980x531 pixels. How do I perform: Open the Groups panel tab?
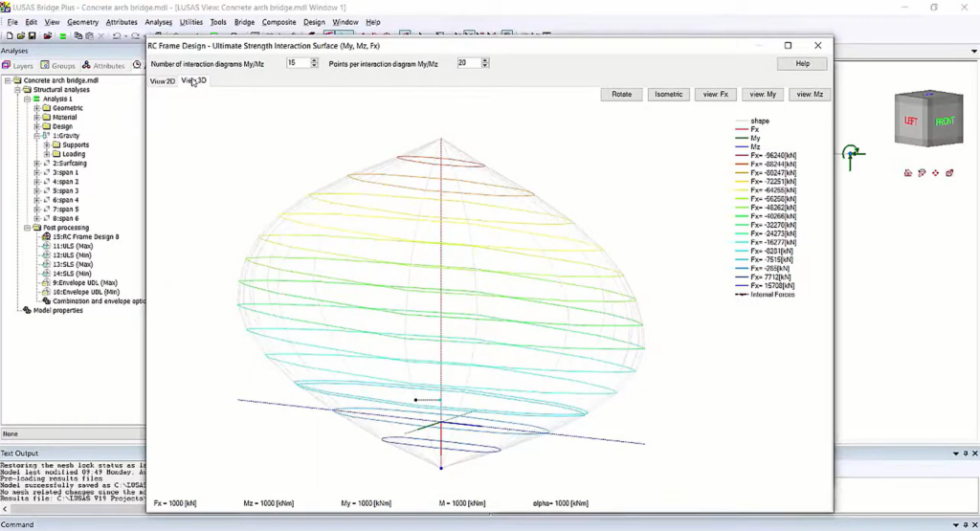point(58,66)
